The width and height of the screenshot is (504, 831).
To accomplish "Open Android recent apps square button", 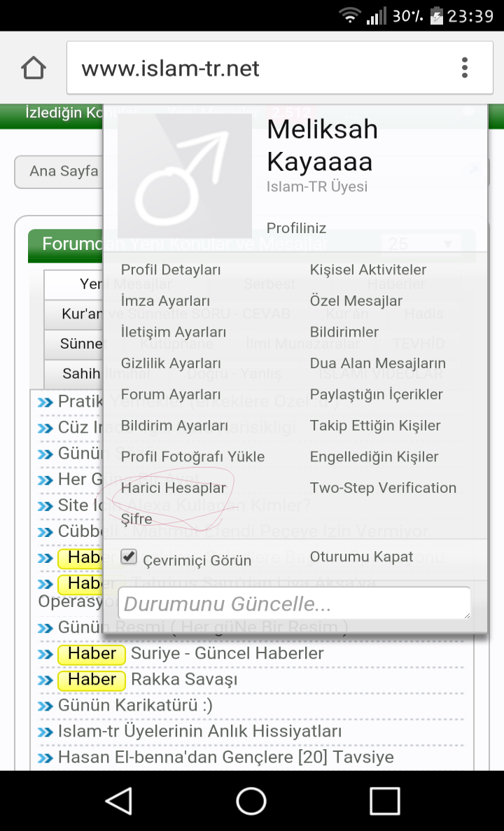I will pos(384,800).
